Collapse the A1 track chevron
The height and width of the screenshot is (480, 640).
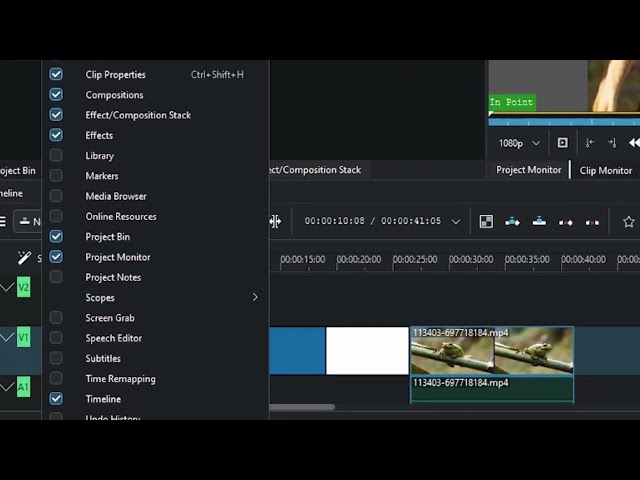tap(6, 387)
